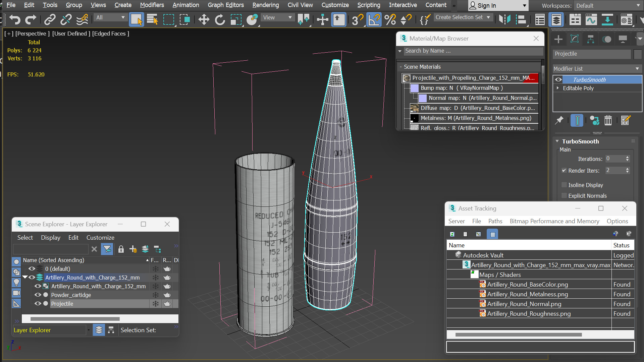The image size is (644, 362).
Task: Collapse Artillery_Round_with_Charge_152_mm layer
Action: coord(25,278)
